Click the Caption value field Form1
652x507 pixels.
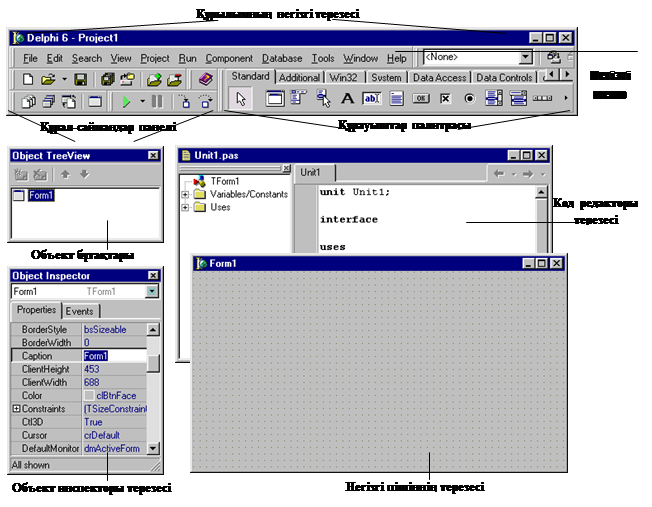coord(115,356)
